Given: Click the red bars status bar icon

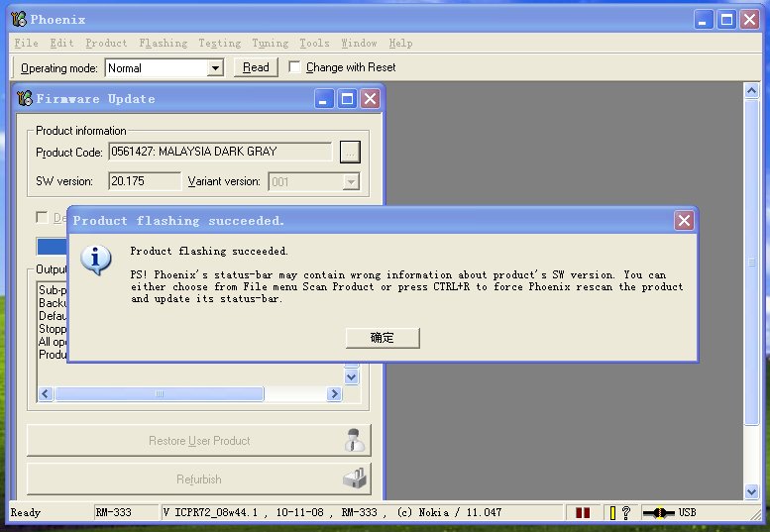Looking at the screenshot, I should [583, 513].
